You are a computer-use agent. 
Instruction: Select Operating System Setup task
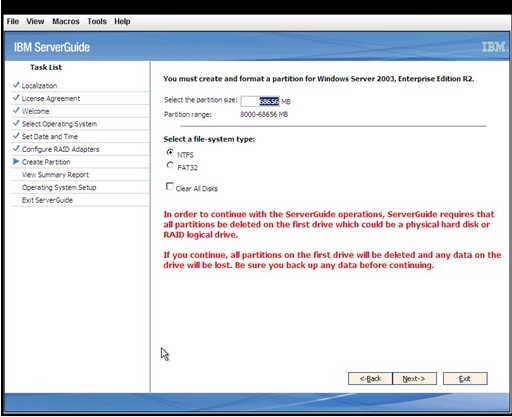pos(59,187)
